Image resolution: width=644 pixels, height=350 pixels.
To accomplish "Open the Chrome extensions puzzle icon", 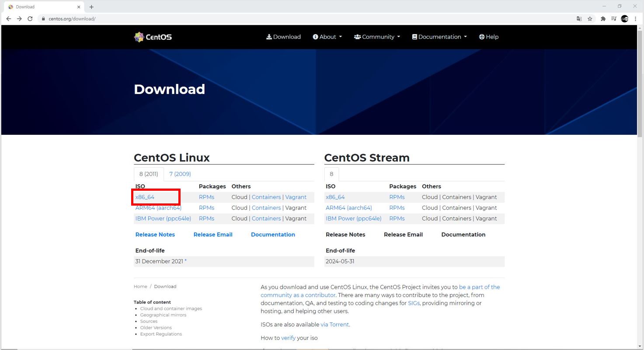I will point(603,19).
